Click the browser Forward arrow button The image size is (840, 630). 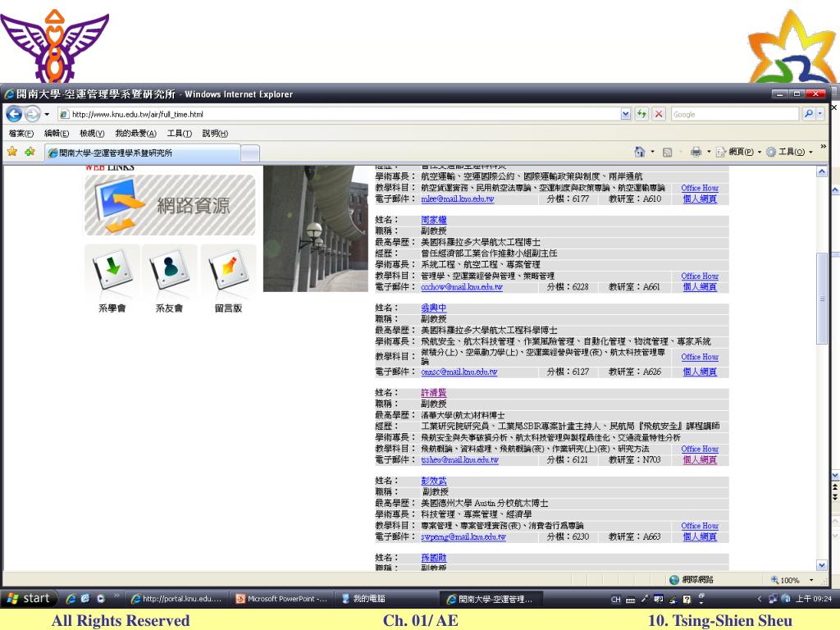point(32,114)
